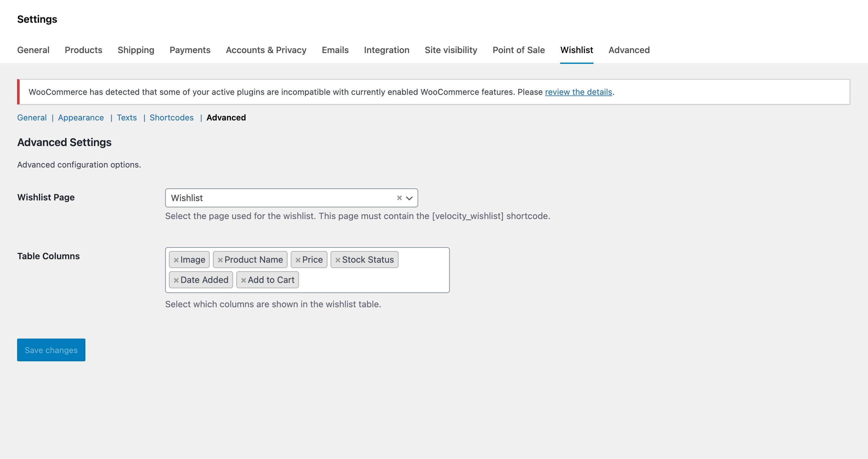Open the Accounts & Privacy tab

coord(266,50)
